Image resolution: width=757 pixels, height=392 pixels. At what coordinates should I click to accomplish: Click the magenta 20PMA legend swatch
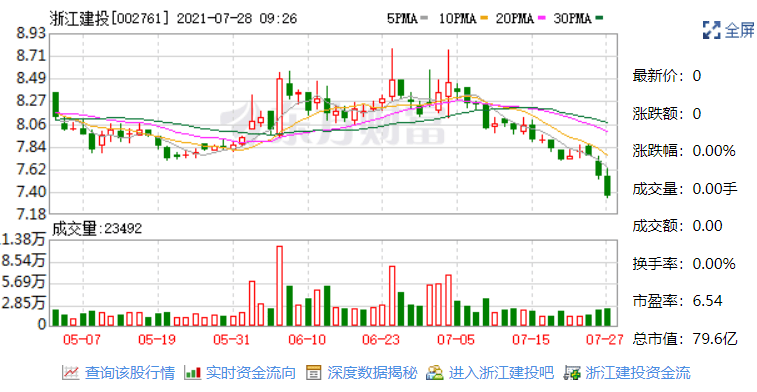coord(541,18)
